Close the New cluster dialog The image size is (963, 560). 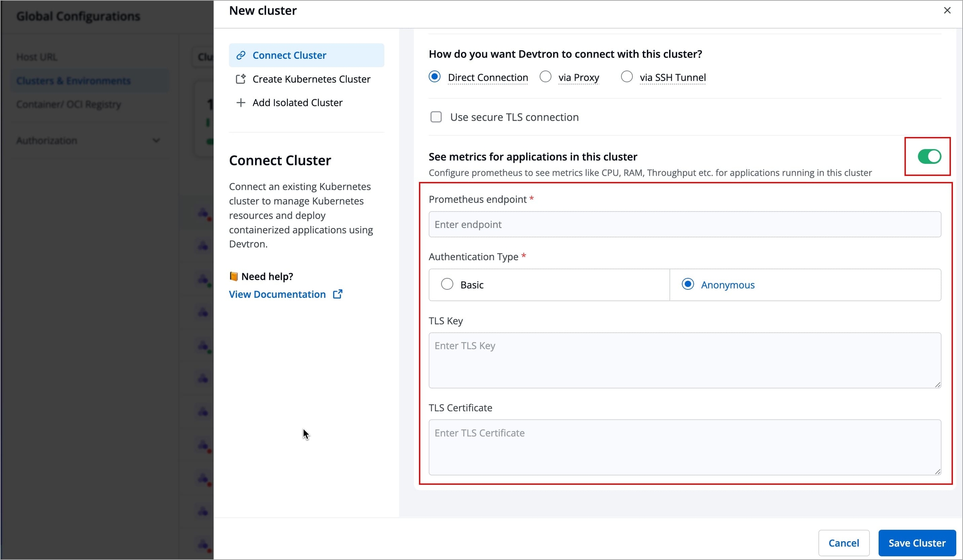coord(947,10)
